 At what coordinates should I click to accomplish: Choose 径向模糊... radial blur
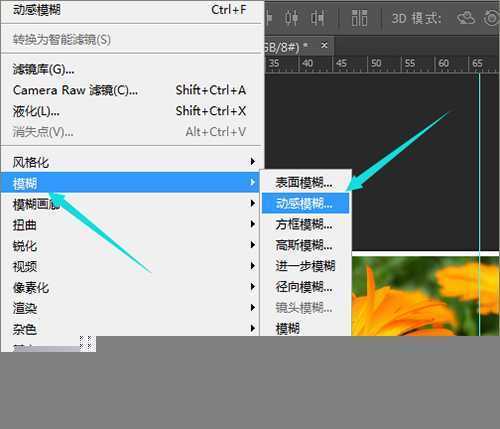(305, 287)
